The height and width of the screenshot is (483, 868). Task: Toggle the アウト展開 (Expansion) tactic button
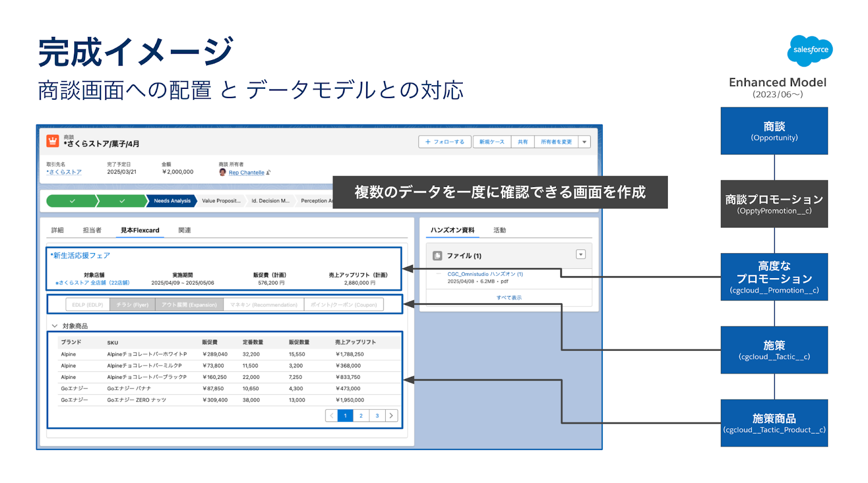click(189, 305)
